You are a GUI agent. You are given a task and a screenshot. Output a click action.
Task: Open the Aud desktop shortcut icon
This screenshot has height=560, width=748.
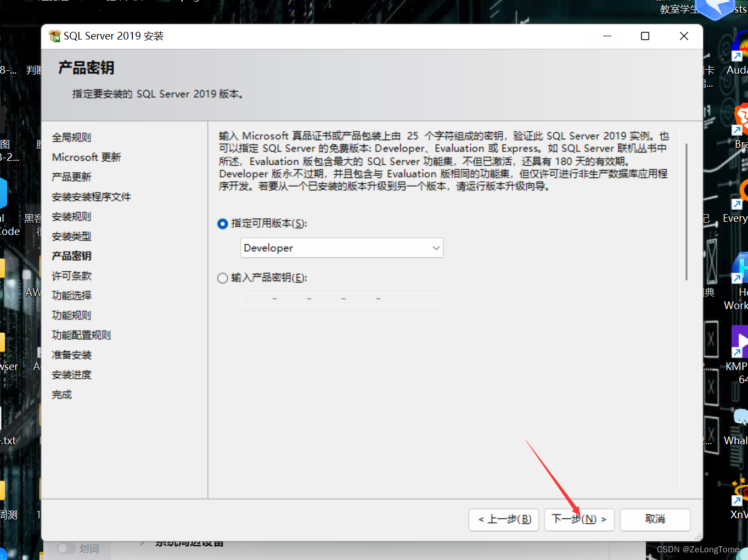pyautogui.click(x=739, y=46)
